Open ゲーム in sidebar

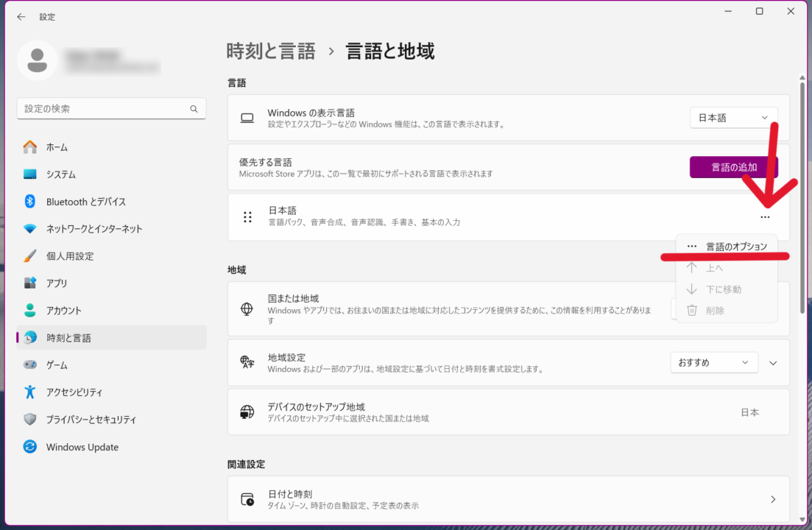click(x=111, y=365)
